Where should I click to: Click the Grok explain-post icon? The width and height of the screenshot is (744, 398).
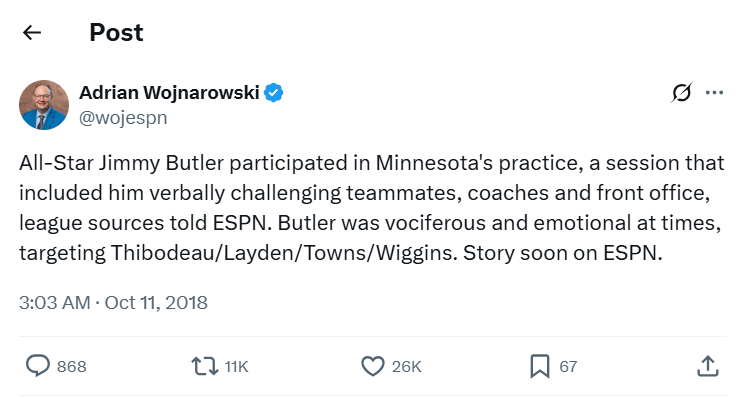pos(681,93)
